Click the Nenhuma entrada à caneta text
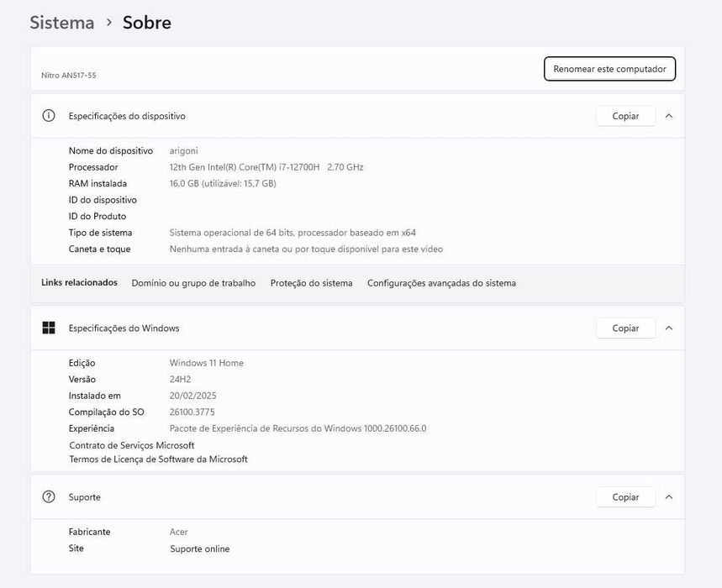 tap(306, 249)
